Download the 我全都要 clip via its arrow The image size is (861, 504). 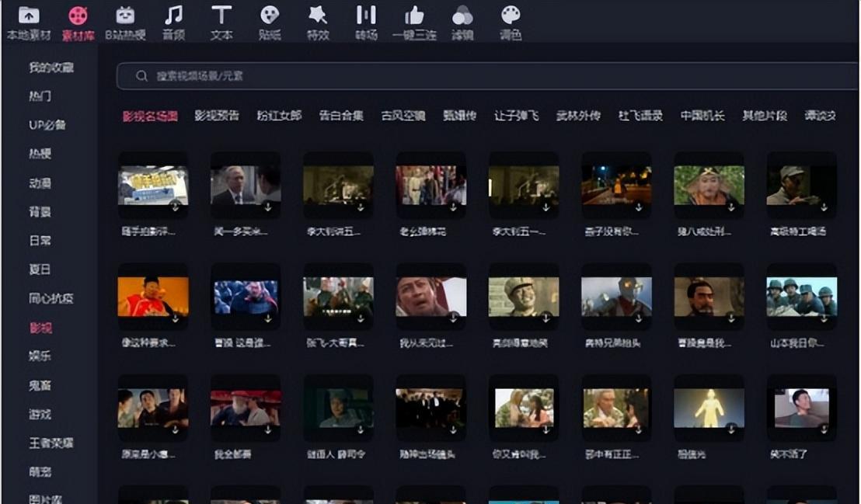click(x=267, y=429)
